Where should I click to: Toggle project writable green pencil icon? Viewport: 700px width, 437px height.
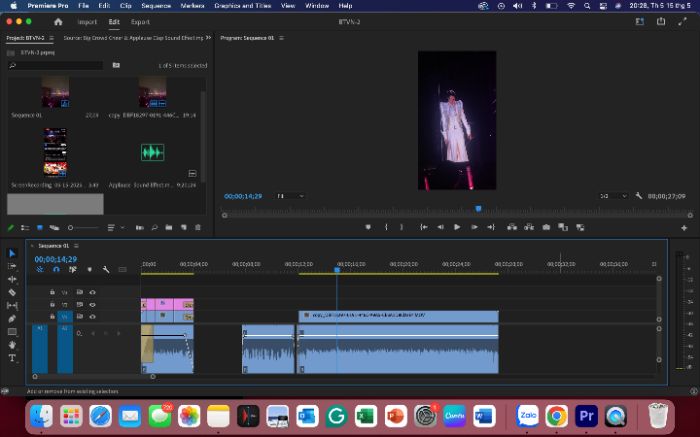tap(11, 228)
